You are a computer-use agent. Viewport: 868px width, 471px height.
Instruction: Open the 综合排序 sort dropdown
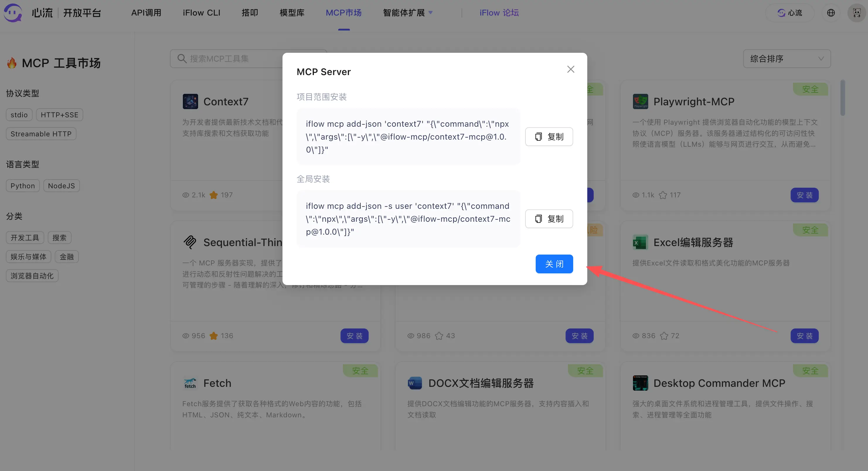(x=787, y=59)
